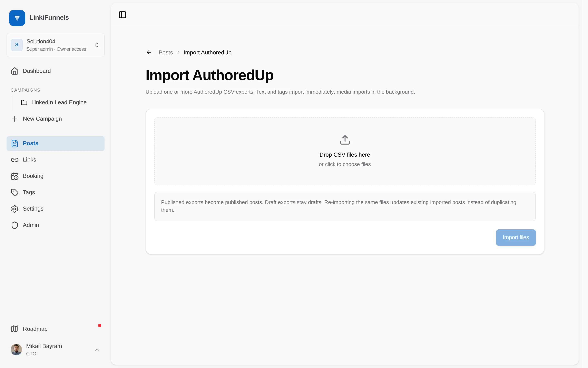The width and height of the screenshot is (588, 368).
Task: Click 'Super admin · Owner access' text
Action: click(56, 49)
